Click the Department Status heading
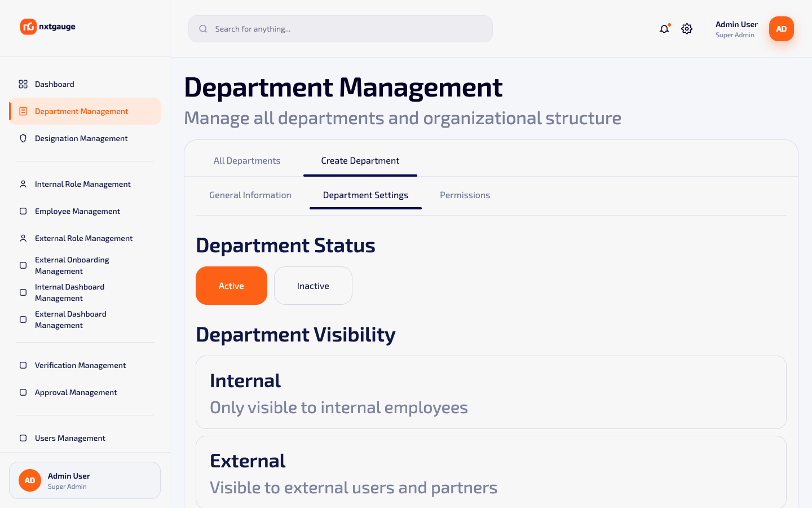The height and width of the screenshot is (508, 812). point(285,246)
